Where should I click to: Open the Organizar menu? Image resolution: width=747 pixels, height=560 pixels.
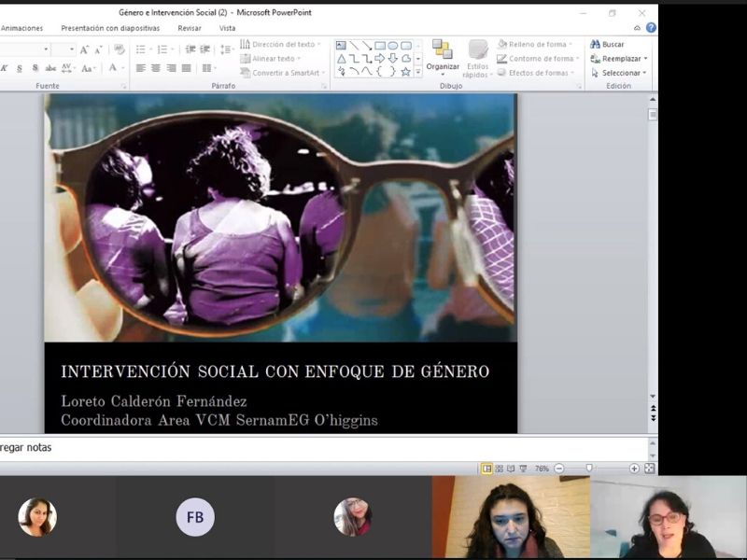point(443,58)
